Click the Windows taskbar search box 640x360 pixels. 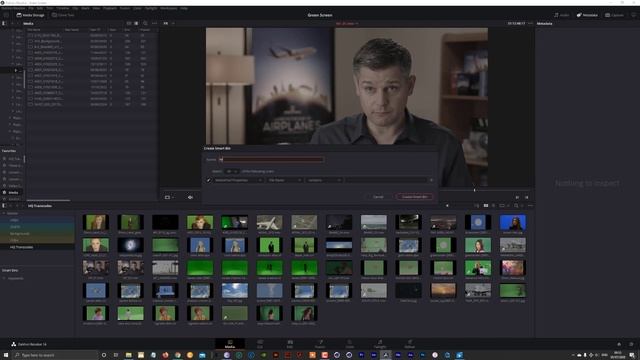pyautogui.click(x=55, y=355)
